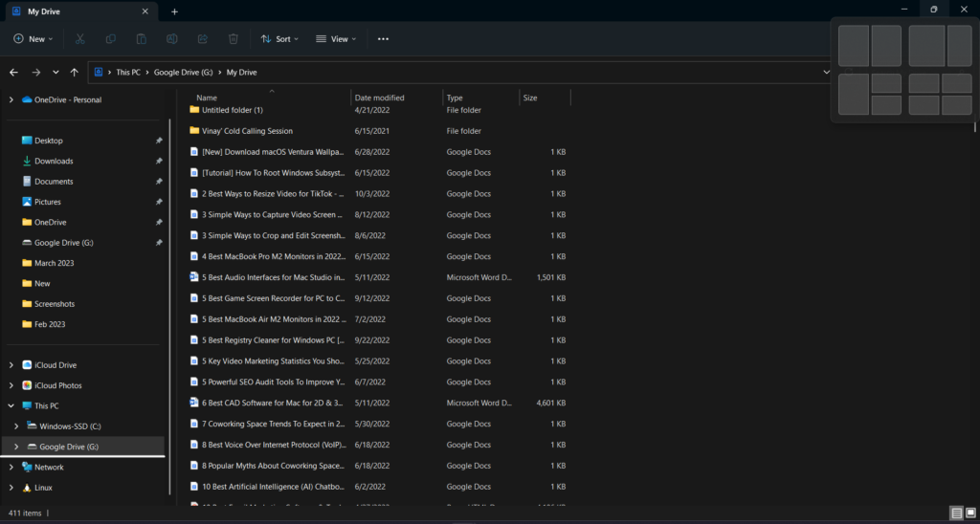Select Downloads folder in the sidebar
The width and height of the screenshot is (980, 524).
point(54,161)
